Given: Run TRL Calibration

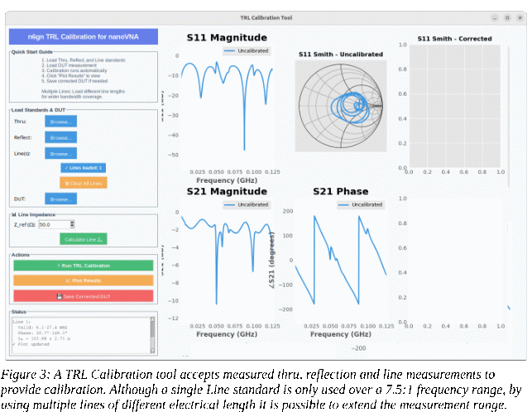Looking at the screenshot, I should tap(83, 266).
